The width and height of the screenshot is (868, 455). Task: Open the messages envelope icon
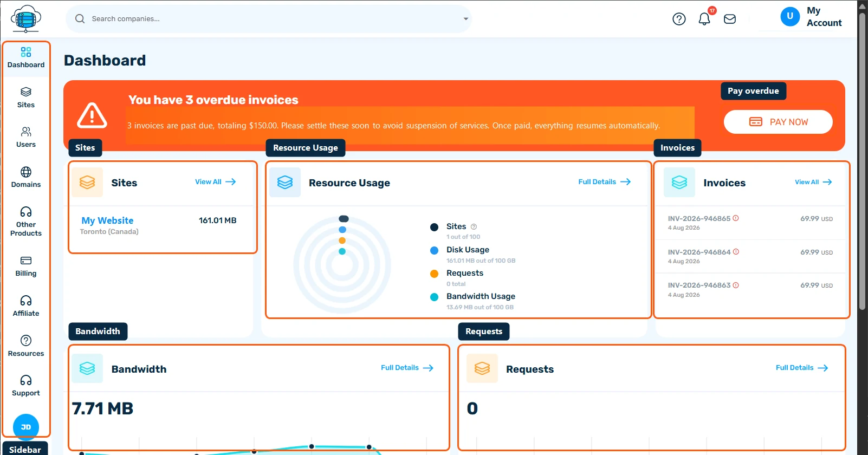(730, 19)
